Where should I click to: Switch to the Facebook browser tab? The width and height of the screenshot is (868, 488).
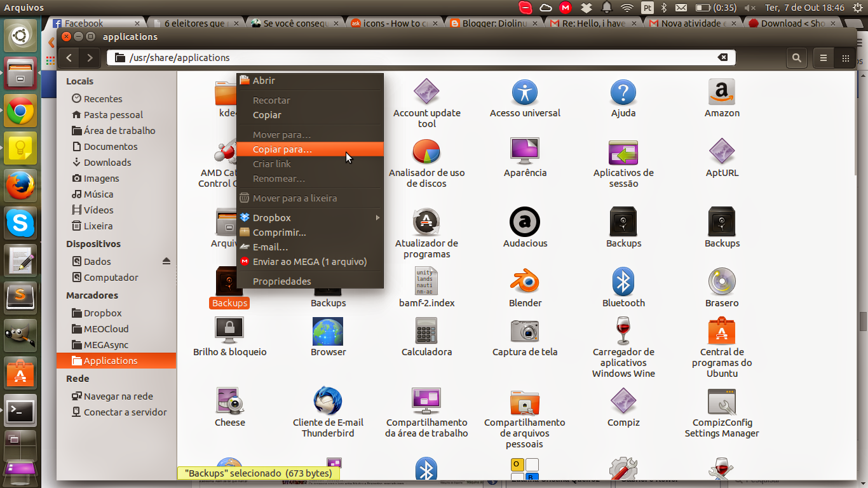pos(95,24)
